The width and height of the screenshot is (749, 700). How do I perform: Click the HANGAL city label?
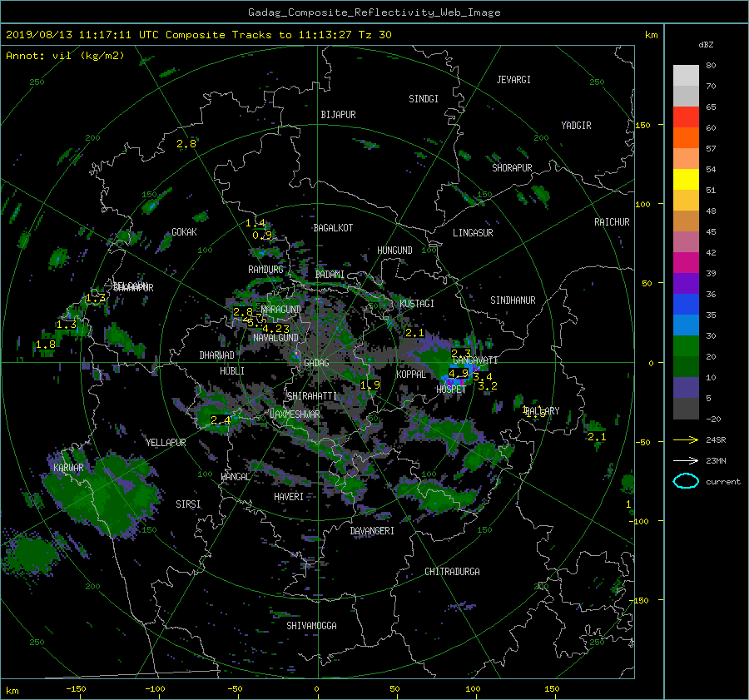[235, 477]
